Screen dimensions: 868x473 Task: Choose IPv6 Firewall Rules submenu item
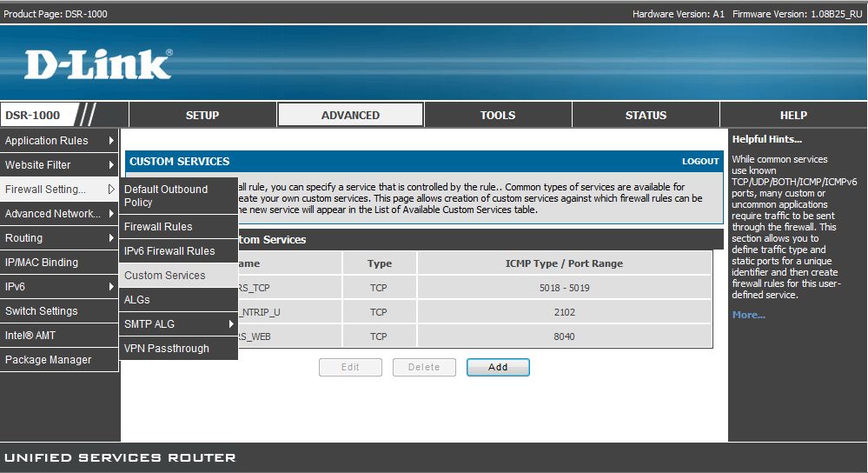pos(178,251)
